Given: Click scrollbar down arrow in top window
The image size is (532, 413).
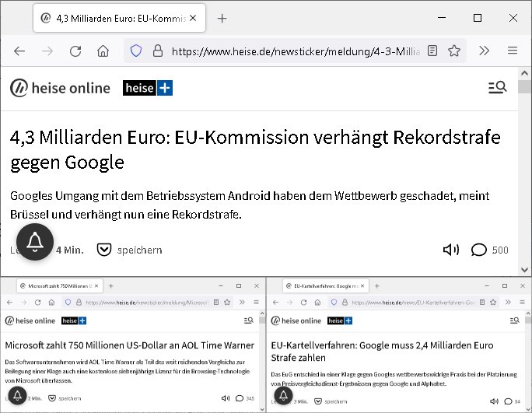Looking at the screenshot, I should click(524, 270).
